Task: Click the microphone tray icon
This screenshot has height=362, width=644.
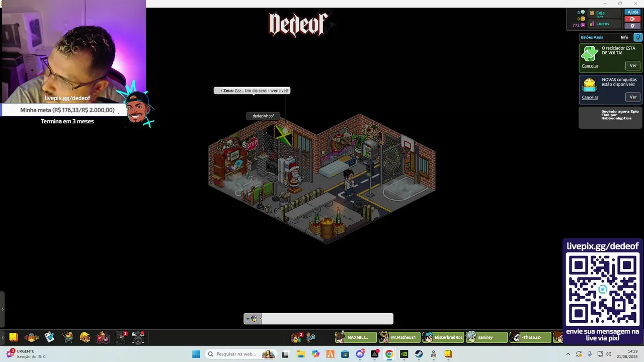Action: [590, 354]
